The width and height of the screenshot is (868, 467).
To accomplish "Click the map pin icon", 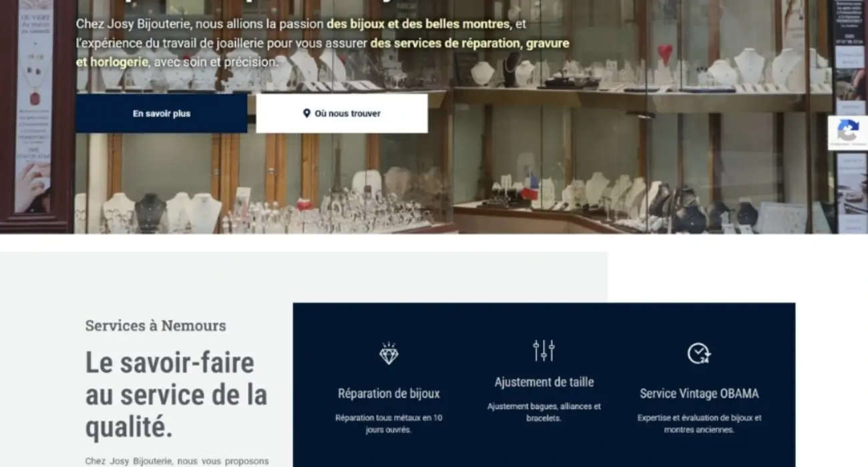I will click(306, 113).
